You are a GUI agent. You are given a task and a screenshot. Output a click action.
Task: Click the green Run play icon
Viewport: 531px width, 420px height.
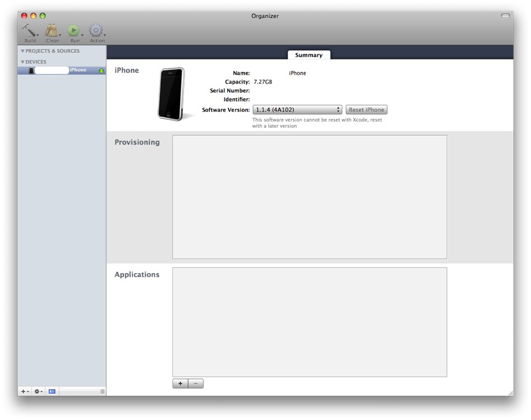coord(73,30)
